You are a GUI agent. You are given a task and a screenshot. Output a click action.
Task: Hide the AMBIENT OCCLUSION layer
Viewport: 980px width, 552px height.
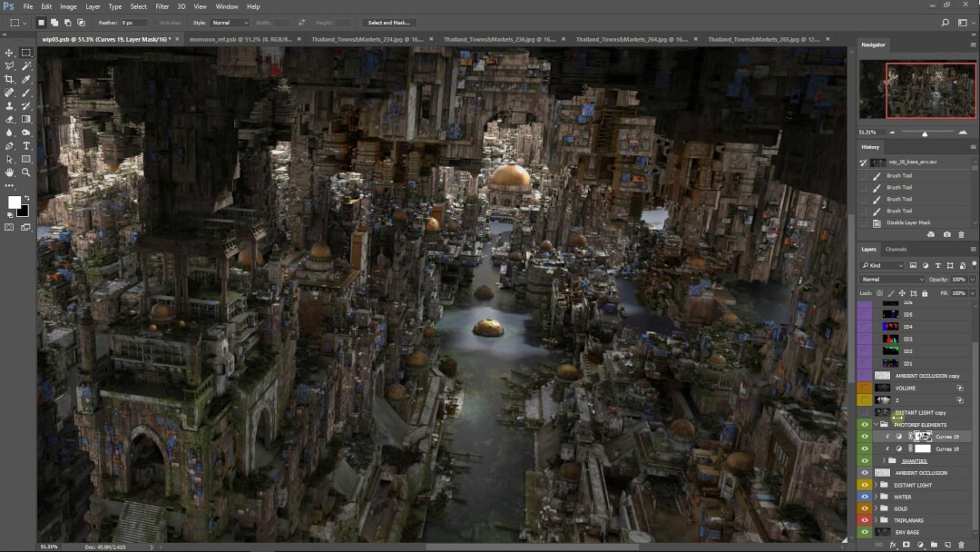[x=865, y=473]
